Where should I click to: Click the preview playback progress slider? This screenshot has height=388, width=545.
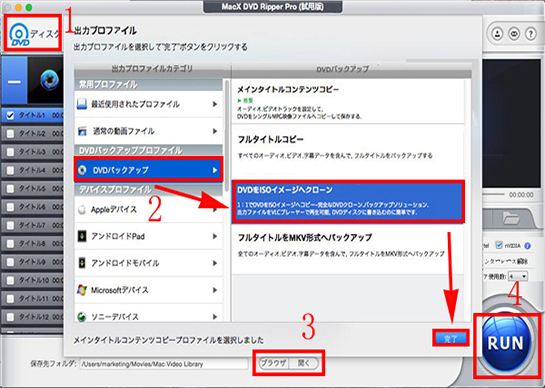[x=495, y=194]
